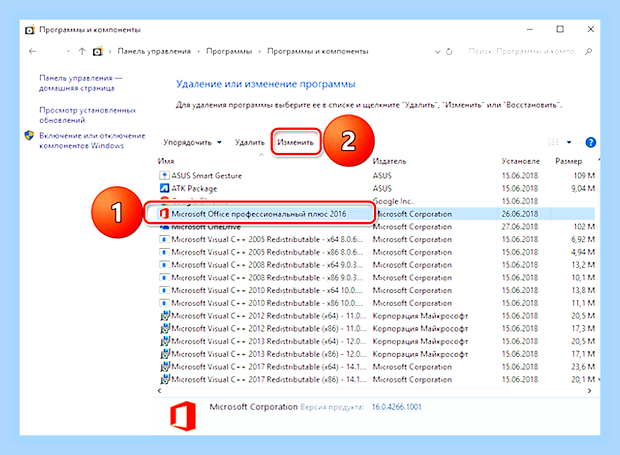This screenshot has height=455, width=620.
Task: Click icon of Visual C++ 2010 x64 entry
Action: 164,290
